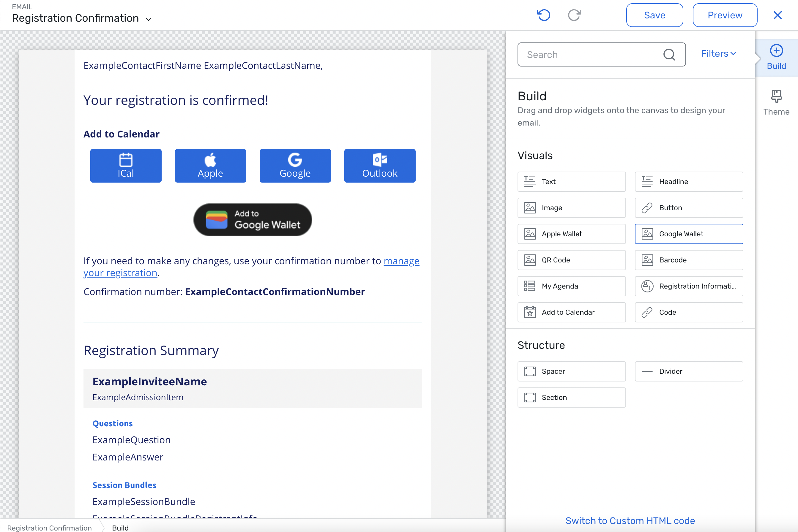Image resolution: width=798 pixels, height=532 pixels.
Task: Select the Code widget
Action: [x=689, y=312]
